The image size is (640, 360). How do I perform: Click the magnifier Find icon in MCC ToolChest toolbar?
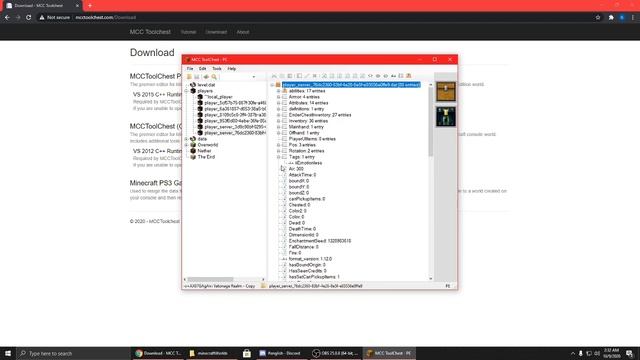(214, 76)
